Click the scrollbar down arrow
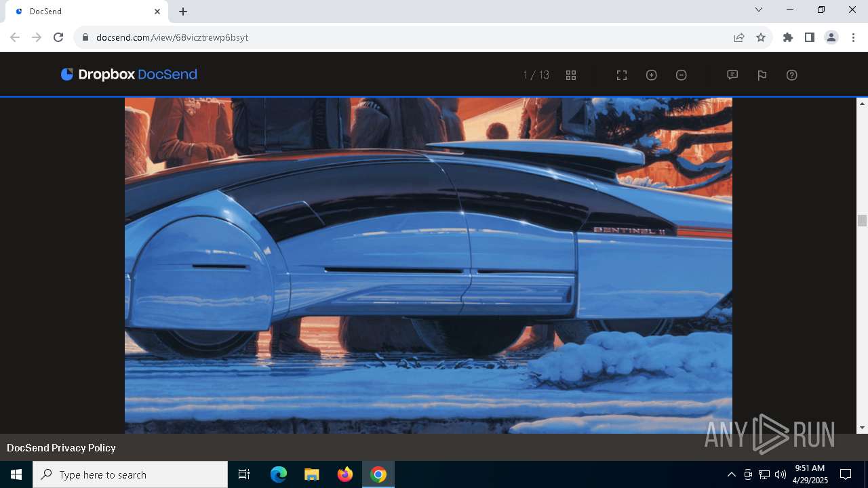Viewport: 868px width, 488px height. [862, 428]
